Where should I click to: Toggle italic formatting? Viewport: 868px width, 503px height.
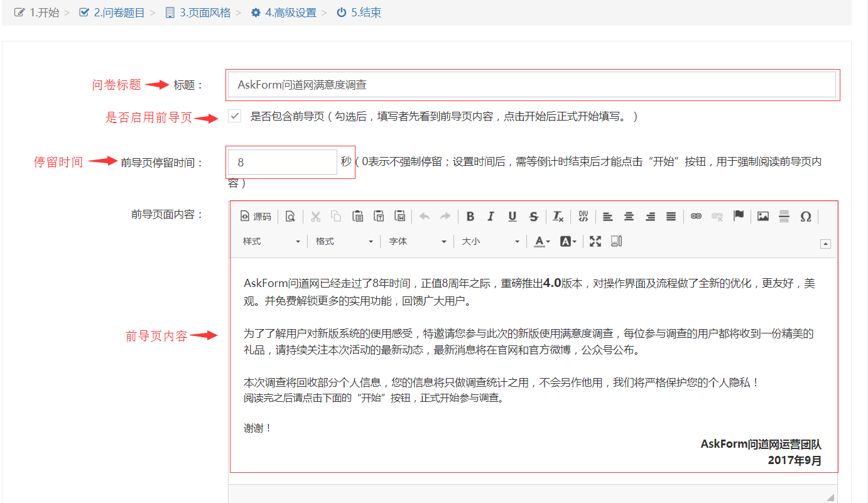click(x=491, y=217)
